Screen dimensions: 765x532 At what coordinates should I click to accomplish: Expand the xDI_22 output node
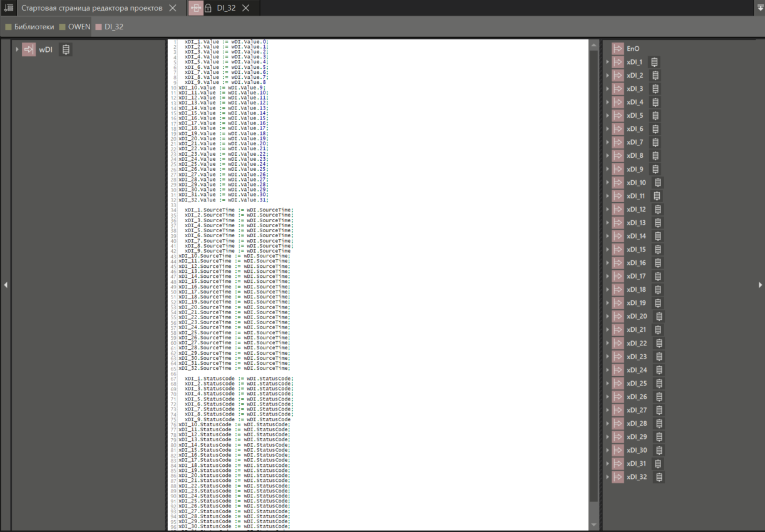(x=607, y=344)
